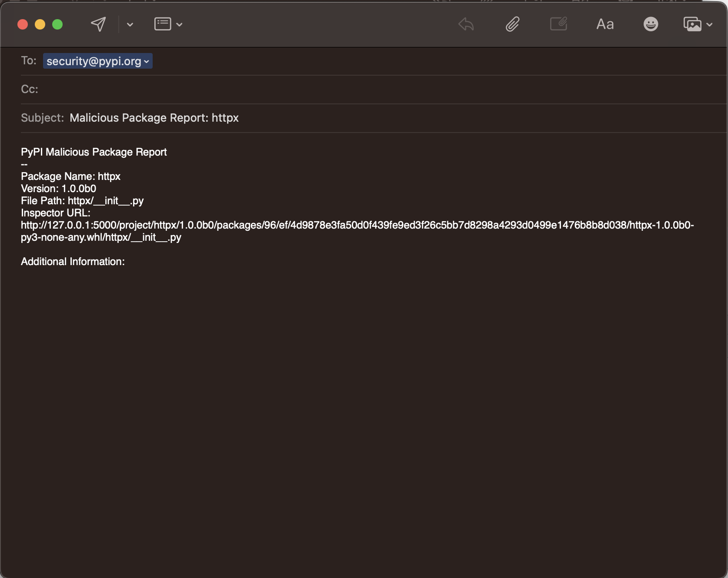
Task: Place cursor after Additional Information:
Action: coord(126,262)
